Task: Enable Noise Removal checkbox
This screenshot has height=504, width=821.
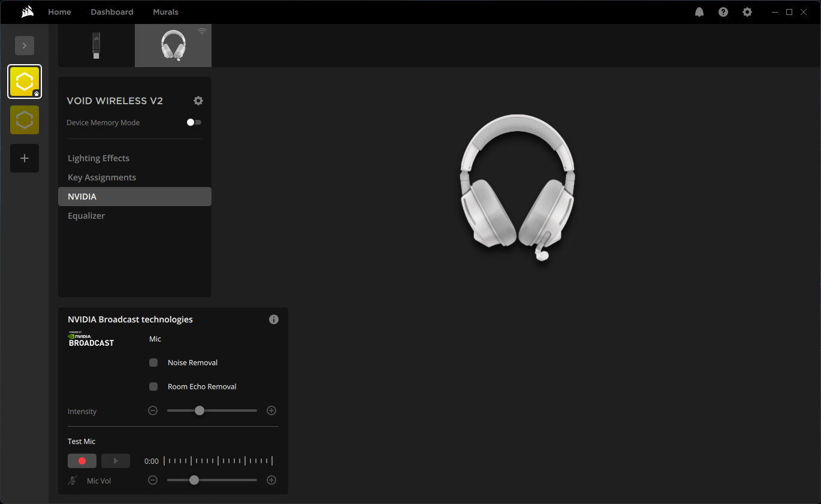Action: click(x=153, y=363)
